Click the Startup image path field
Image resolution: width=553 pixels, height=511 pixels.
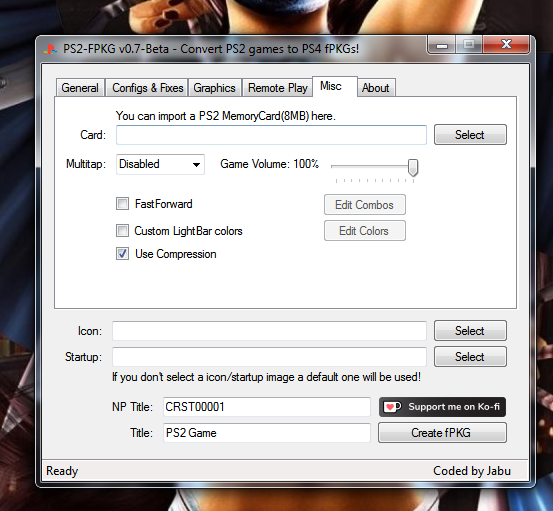click(269, 357)
